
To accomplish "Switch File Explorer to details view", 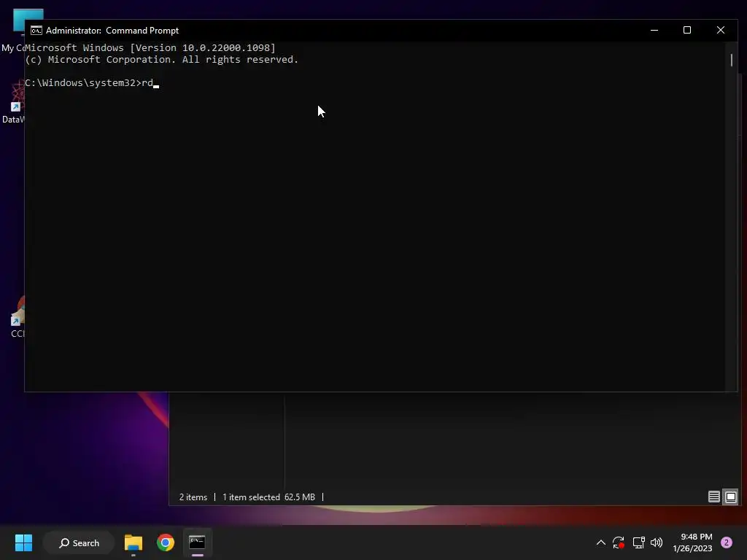I will pyautogui.click(x=713, y=497).
